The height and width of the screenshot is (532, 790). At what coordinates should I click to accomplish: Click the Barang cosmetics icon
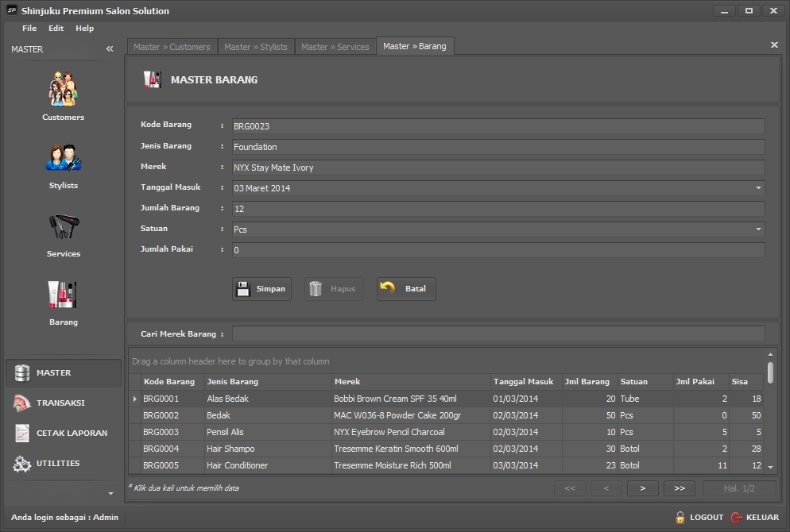click(63, 295)
